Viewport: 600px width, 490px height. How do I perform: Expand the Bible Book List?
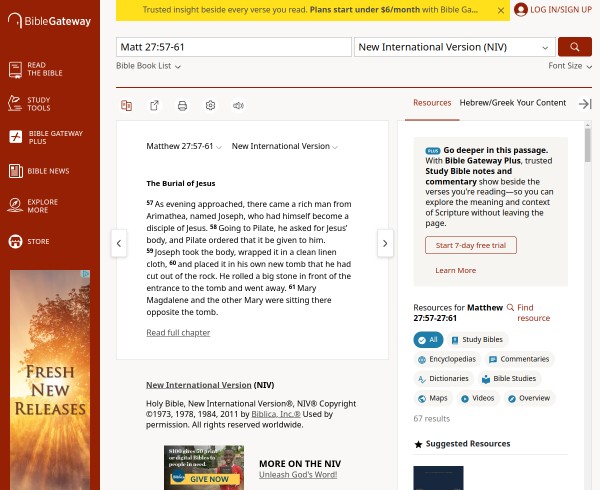click(148, 66)
